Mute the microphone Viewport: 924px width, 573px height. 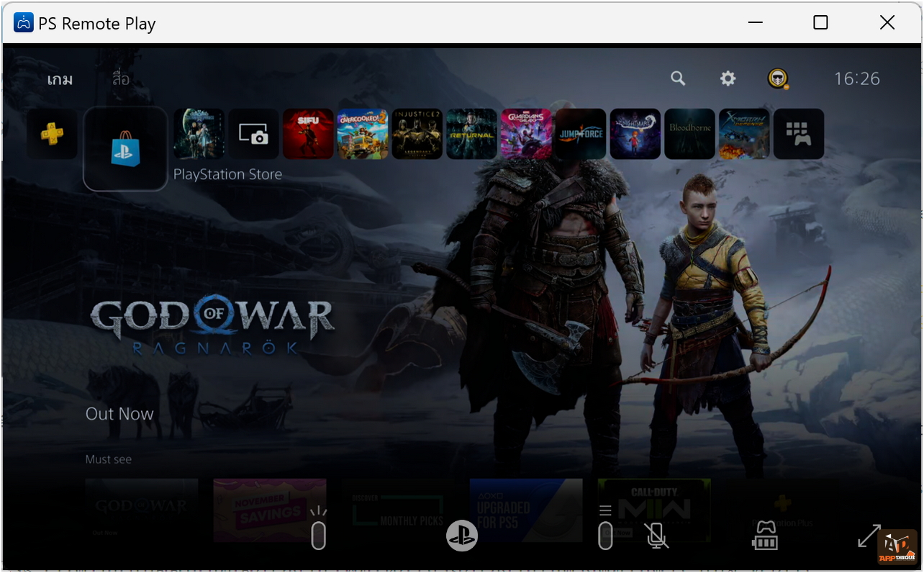coord(656,536)
